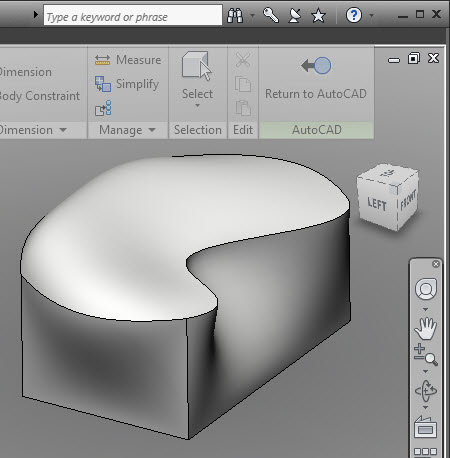This screenshot has width=450, height=458.
Task: Click the Edit panel title
Action: [243, 130]
